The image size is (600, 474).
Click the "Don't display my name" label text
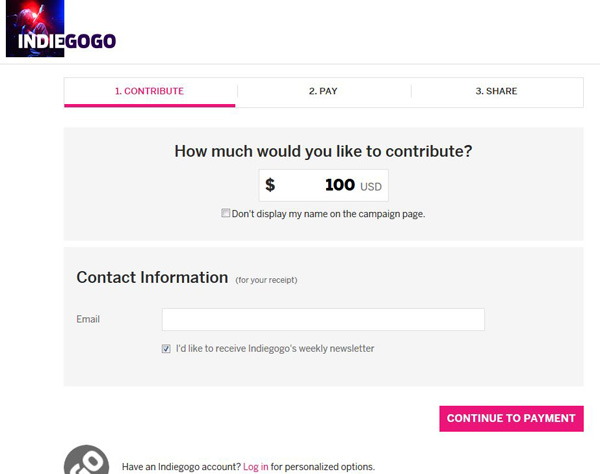pos(328,213)
